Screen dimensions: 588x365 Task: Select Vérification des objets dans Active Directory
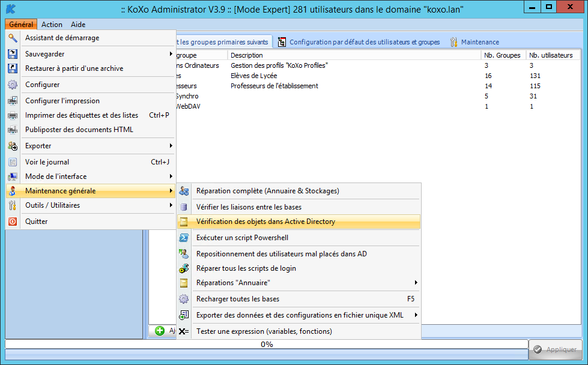[299, 222]
